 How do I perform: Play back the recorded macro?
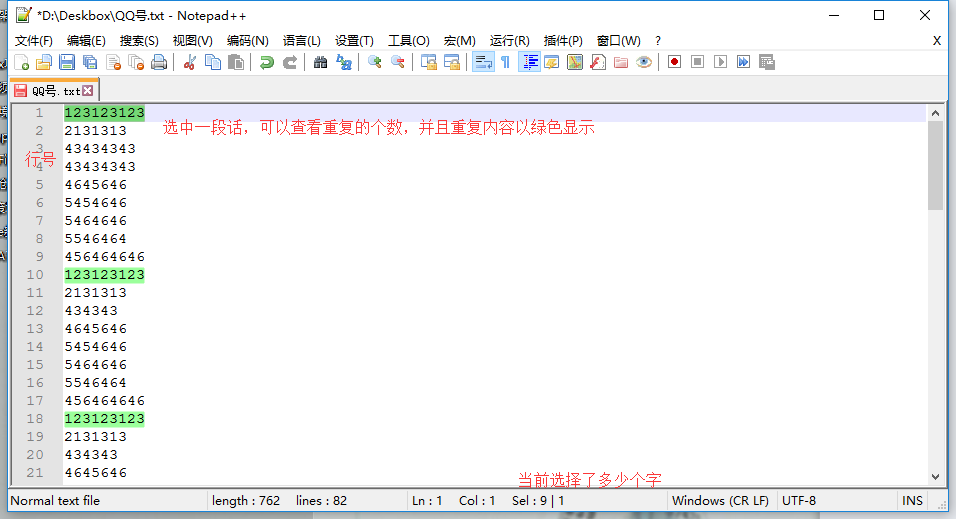click(721, 62)
